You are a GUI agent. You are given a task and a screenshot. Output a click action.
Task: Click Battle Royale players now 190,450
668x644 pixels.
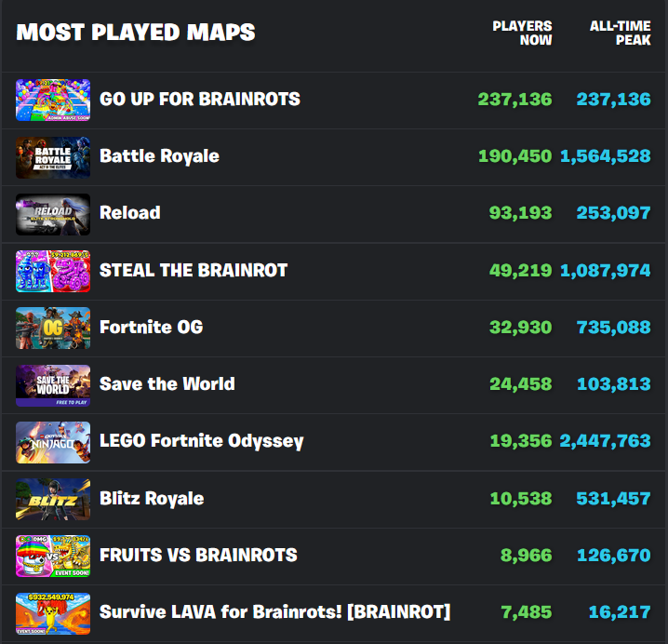(x=515, y=156)
